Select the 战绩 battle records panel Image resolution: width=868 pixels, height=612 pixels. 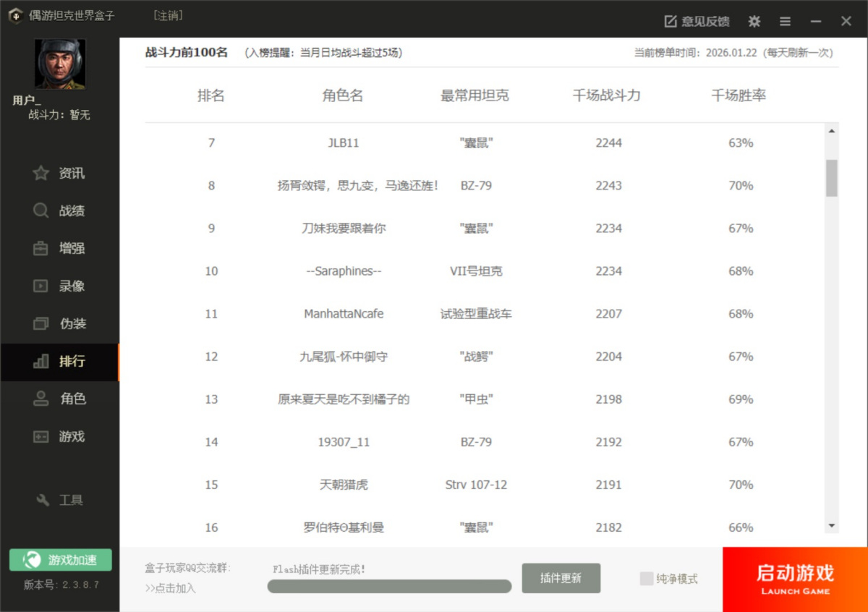(x=61, y=211)
